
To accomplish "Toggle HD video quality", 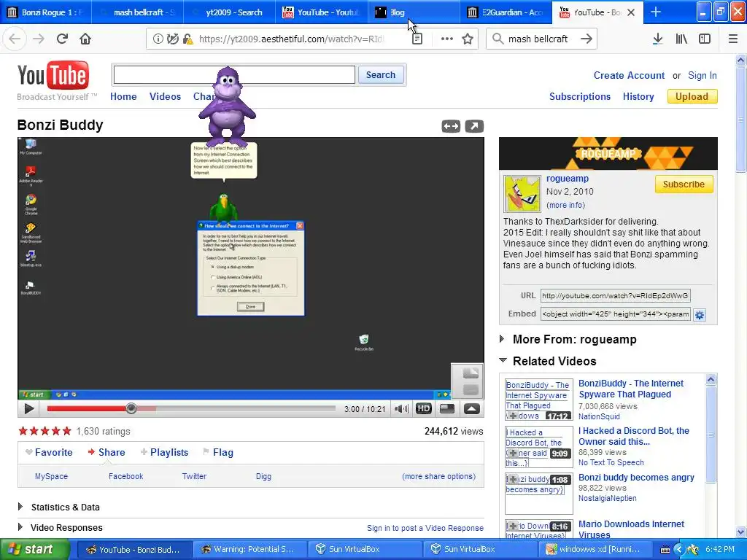I will point(424,408).
